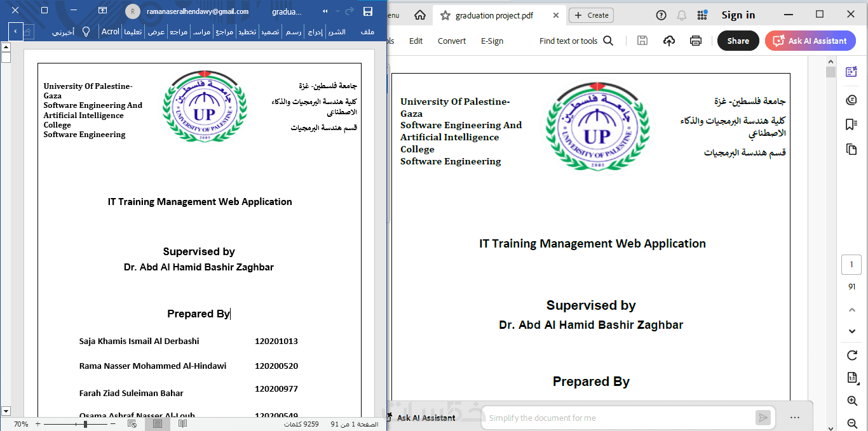868x431 pixels.
Task: Open Acrobat Help question mark icon
Action: coord(661,15)
